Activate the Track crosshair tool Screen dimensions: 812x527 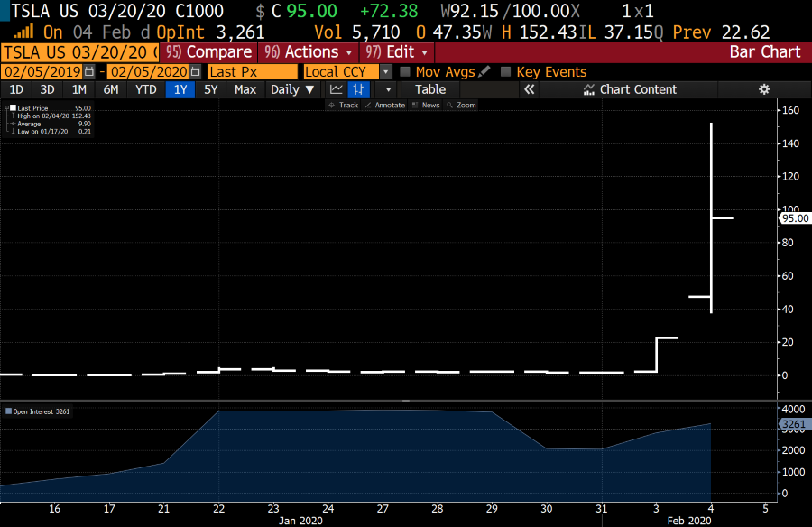click(344, 106)
